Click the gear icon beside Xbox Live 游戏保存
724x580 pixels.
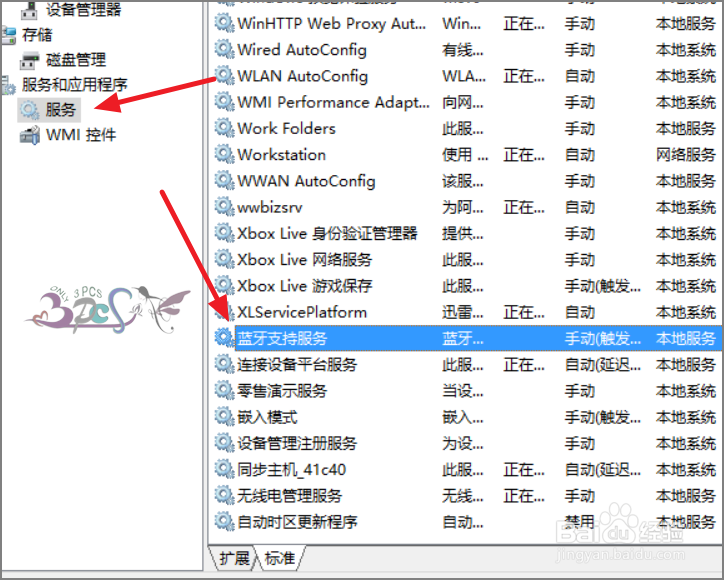(224, 286)
